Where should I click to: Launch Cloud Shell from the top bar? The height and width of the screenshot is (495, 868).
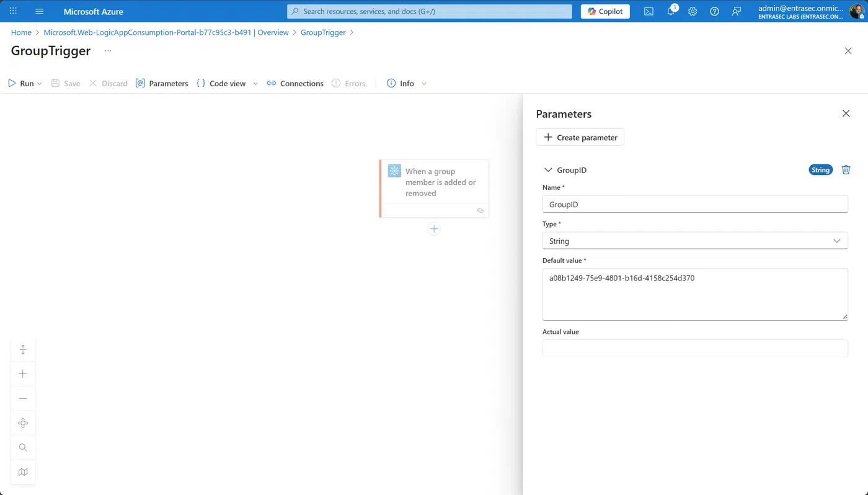649,11
